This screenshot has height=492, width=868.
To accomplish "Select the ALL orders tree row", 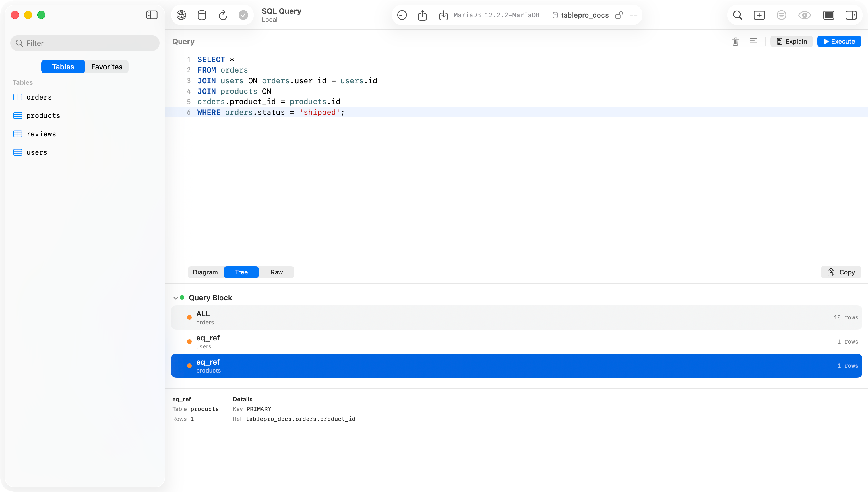I will 516,318.
